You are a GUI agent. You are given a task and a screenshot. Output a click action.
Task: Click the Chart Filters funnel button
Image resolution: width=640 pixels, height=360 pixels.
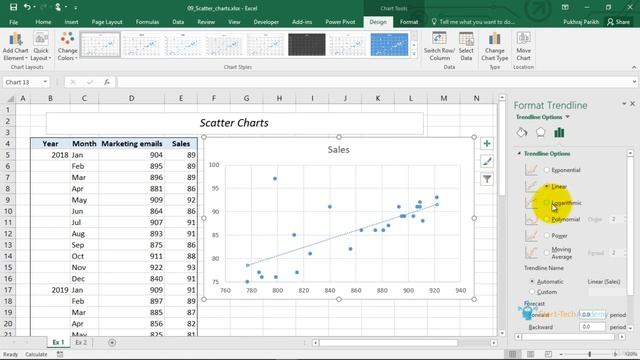487,179
